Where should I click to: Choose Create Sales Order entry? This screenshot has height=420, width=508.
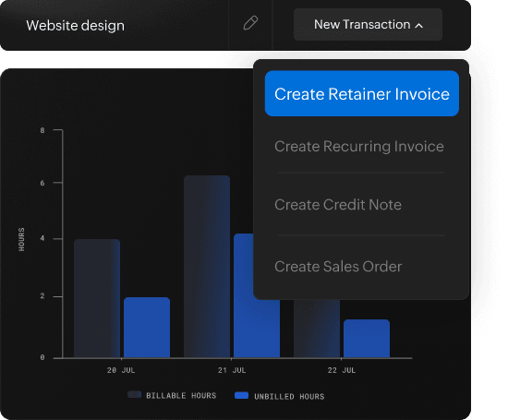tap(338, 267)
